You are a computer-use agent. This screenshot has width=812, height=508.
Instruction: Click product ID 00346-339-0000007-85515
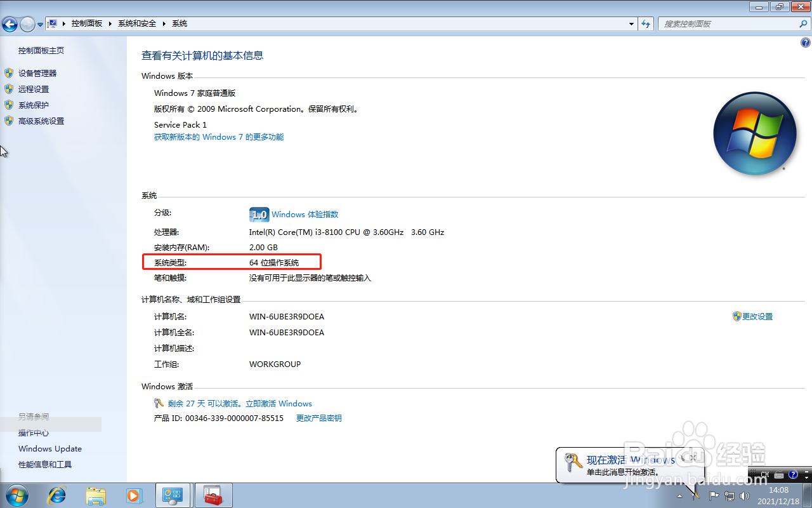pos(234,418)
